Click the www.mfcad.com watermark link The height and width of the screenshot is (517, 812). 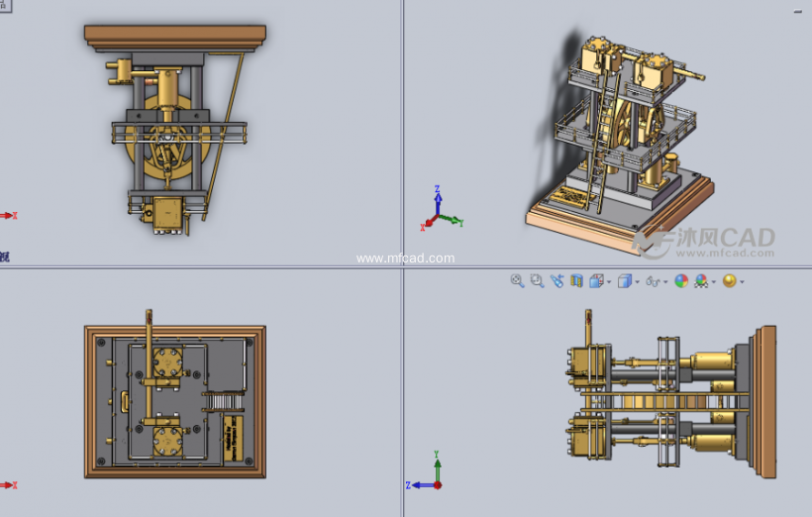405,258
